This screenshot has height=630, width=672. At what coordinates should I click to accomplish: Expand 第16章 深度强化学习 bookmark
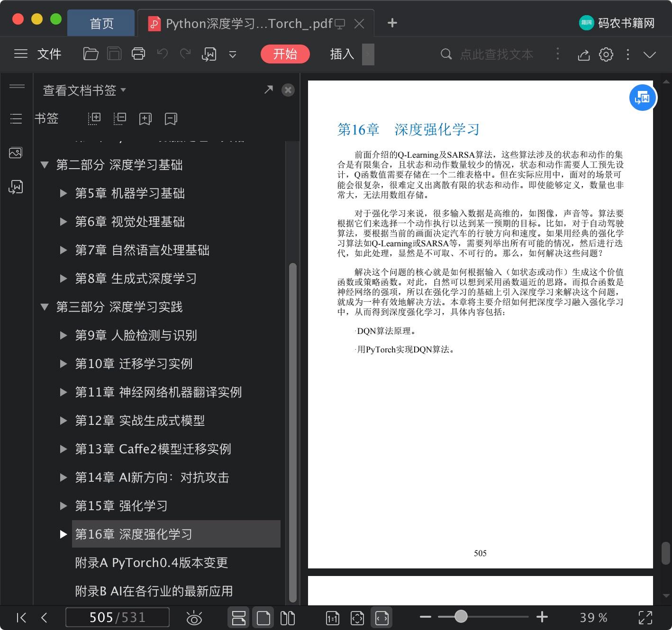[x=64, y=534]
